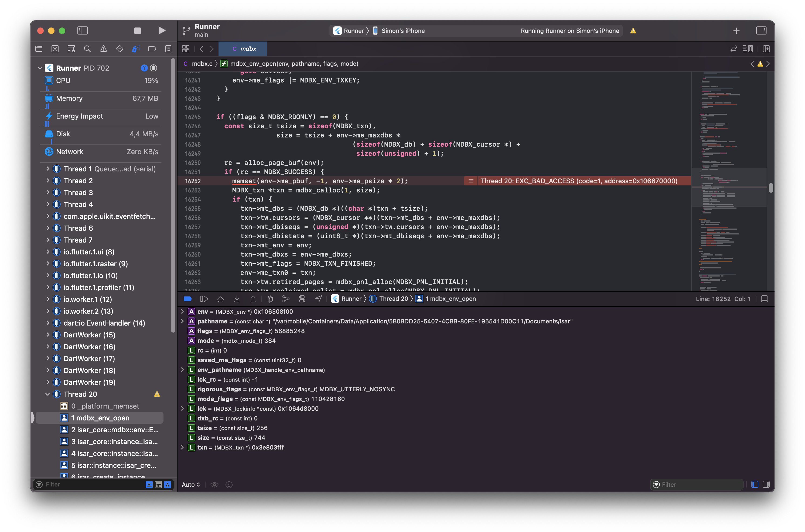Toggle the console area visibility button

point(765,299)
